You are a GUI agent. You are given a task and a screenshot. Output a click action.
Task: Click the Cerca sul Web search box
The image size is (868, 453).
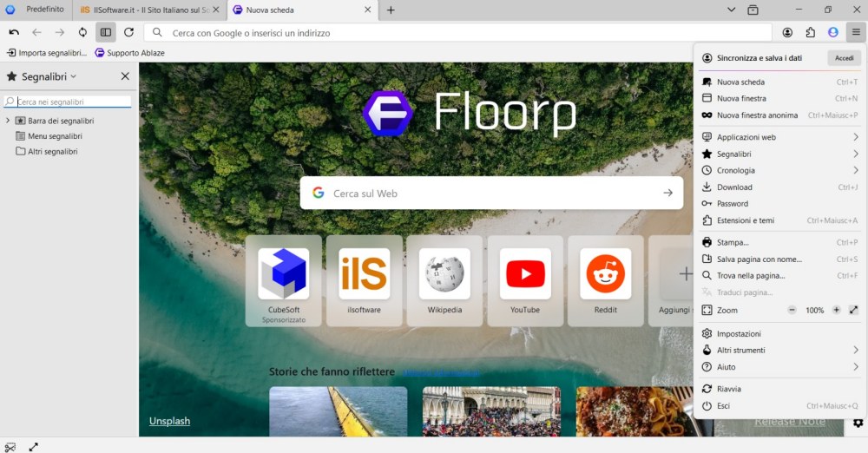pyautogui.click(x=491, y=194)
